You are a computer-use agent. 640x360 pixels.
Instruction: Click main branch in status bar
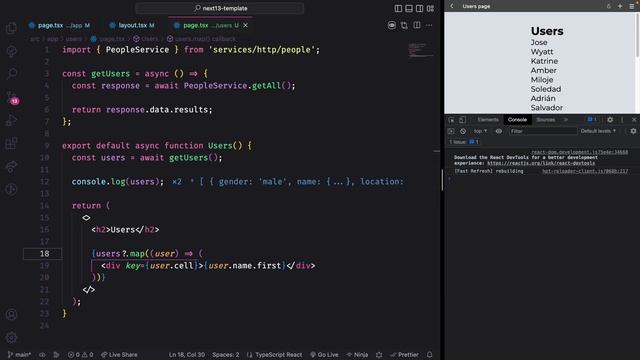19,355
